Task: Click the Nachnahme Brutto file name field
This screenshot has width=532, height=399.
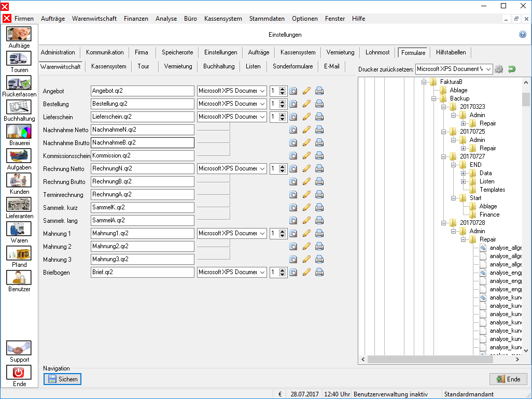Action: tap(143, 142)
